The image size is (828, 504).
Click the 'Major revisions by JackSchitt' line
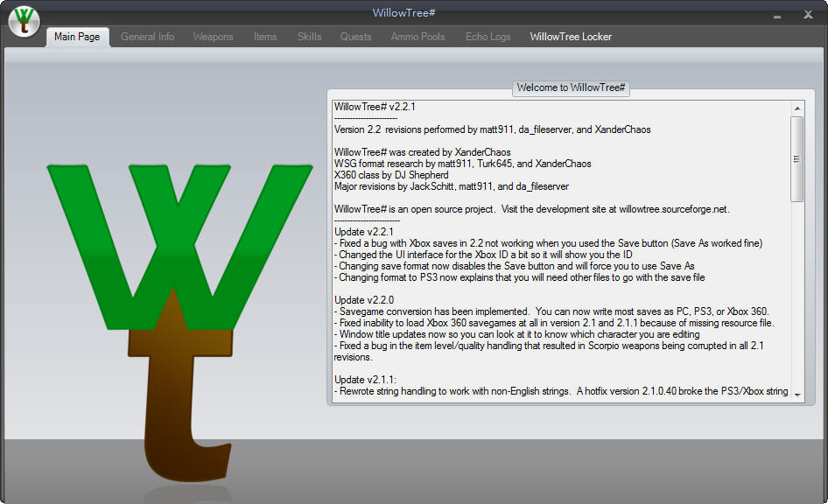tap(452, 186)
